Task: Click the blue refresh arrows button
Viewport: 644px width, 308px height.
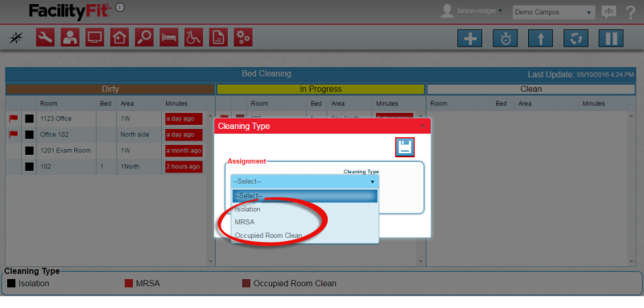Action: [576, 38]
